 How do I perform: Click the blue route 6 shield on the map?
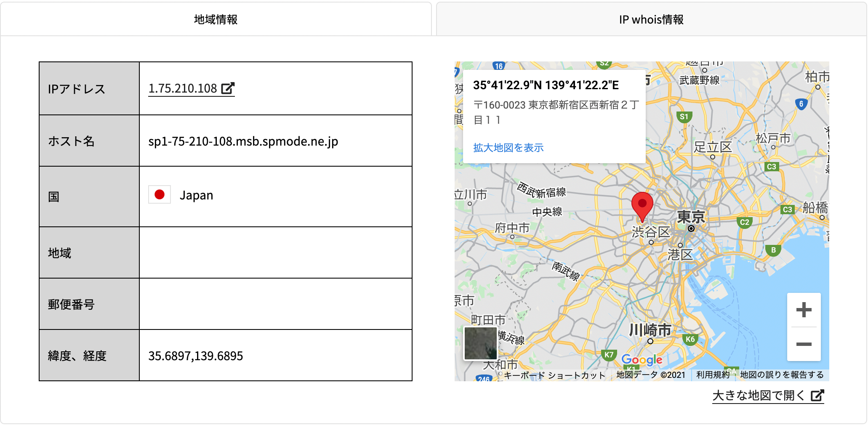[801, 104]
